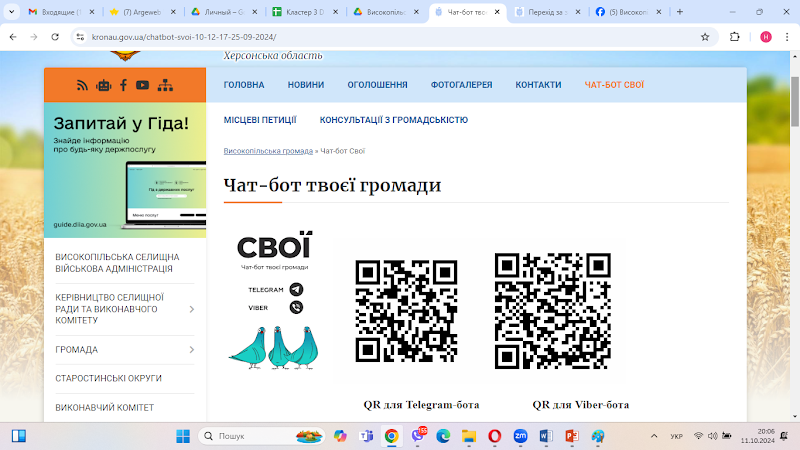Click the Telegram icon next to TELEGRAM label
Image resolution: width=800 pixels, height=450 pixels.
296,289
